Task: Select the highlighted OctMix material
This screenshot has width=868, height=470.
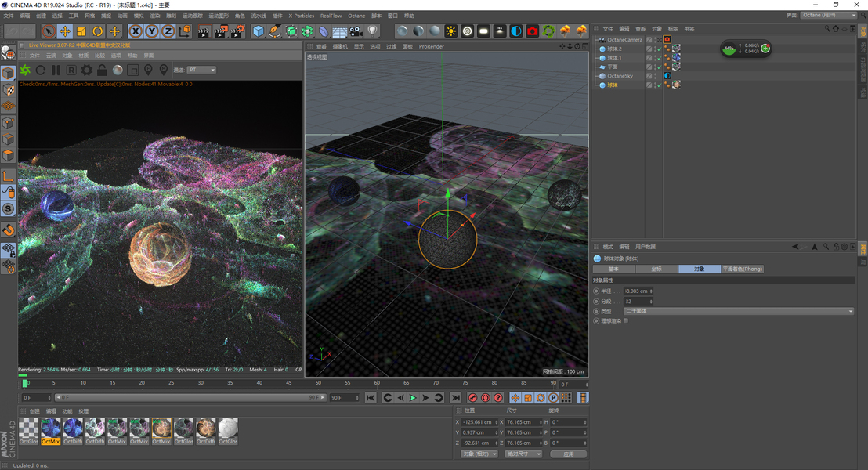Action: pos(50,432)
